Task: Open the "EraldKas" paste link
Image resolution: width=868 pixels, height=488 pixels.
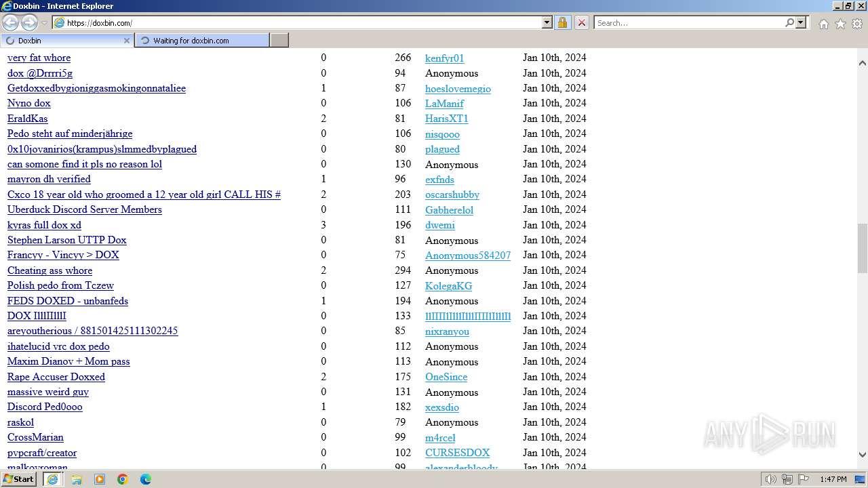Action: click(28, 119)
